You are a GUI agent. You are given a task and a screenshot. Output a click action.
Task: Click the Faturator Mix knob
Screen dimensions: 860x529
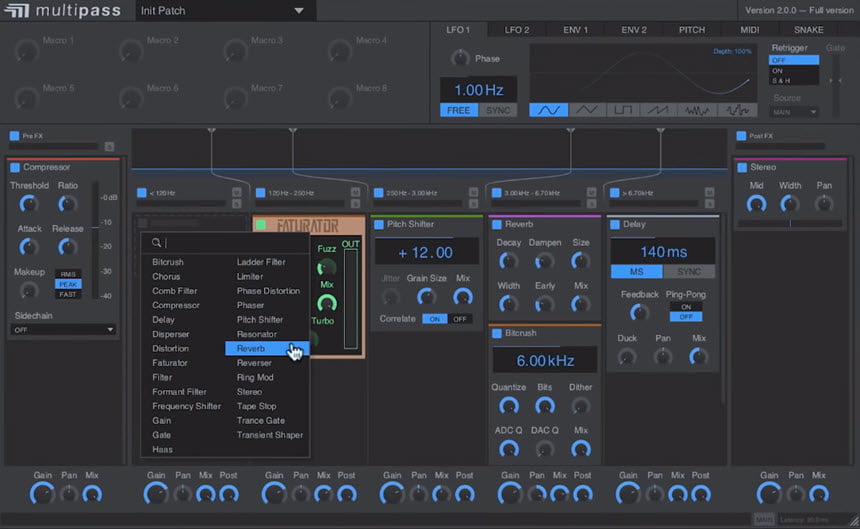point(327,303)
